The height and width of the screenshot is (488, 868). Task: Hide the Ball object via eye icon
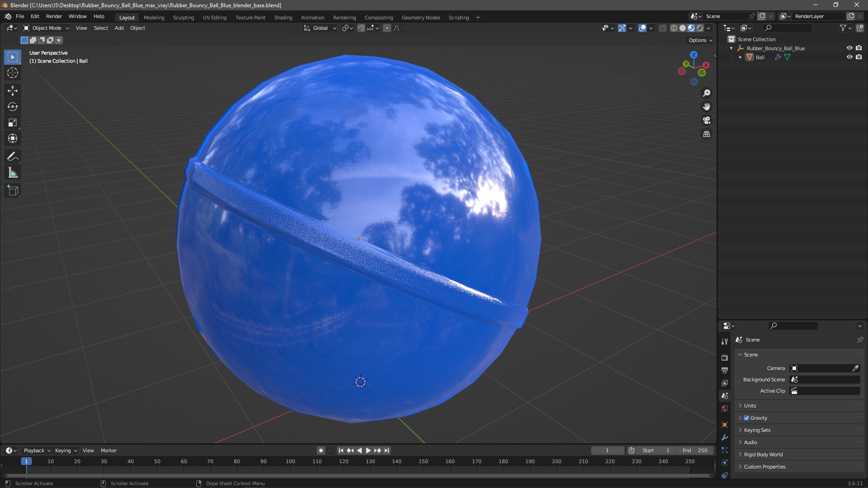[849, 57]
